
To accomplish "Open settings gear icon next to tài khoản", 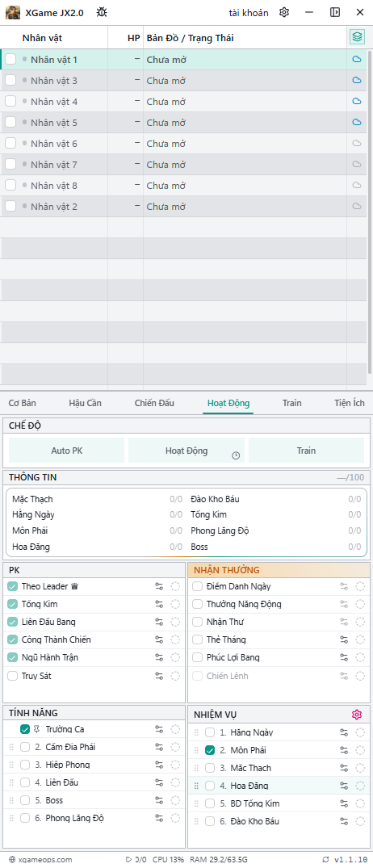I will point(284,12).
